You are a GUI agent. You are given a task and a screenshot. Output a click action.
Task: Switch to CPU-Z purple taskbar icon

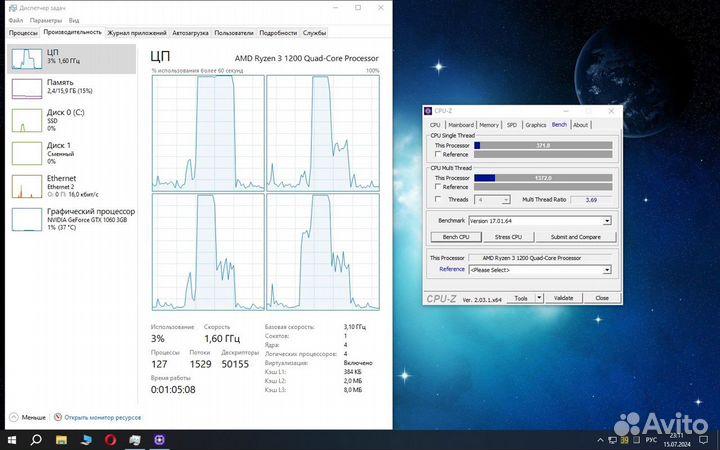coord(159,439)
